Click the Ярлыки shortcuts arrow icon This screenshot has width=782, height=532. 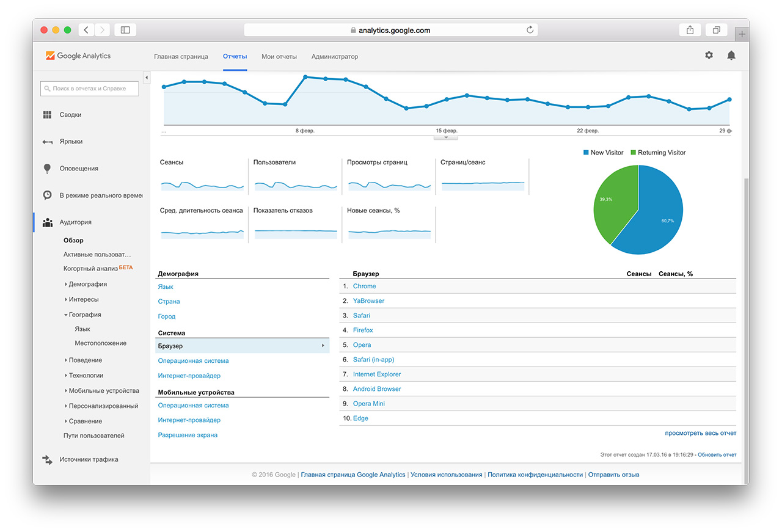(x=47, y=142)
